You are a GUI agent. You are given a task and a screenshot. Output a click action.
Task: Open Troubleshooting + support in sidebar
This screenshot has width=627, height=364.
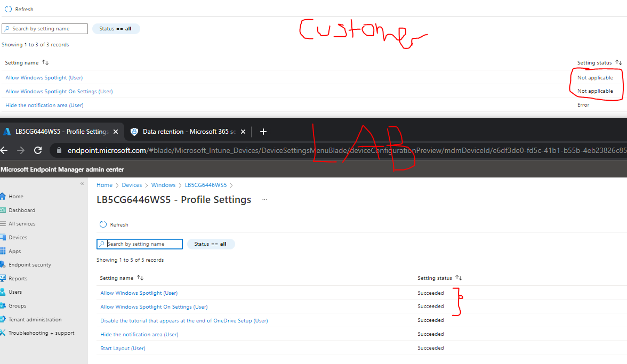[41, 333]
